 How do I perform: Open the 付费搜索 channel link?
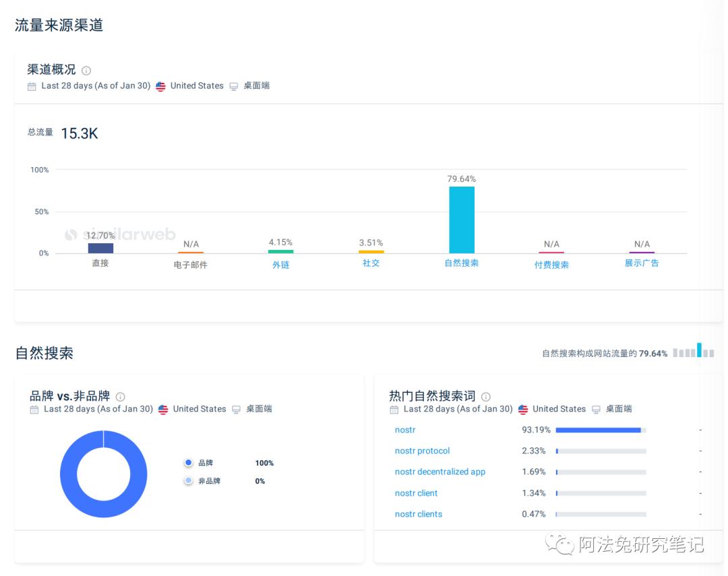pos(551,265)
